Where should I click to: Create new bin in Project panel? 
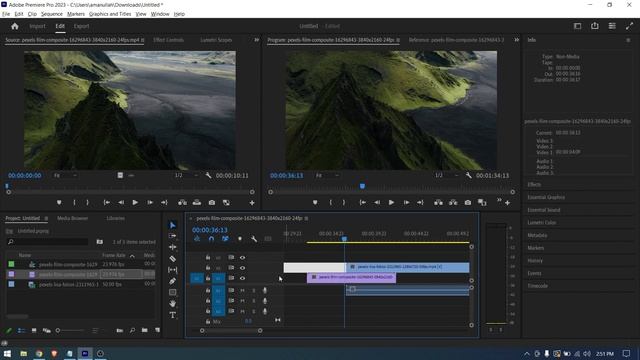pyautogui.click(x=144, y=330)
